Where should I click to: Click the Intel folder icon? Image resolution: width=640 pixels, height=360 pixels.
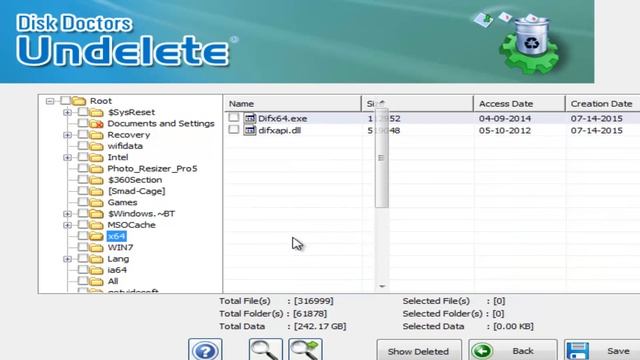[x=97, y=158]
